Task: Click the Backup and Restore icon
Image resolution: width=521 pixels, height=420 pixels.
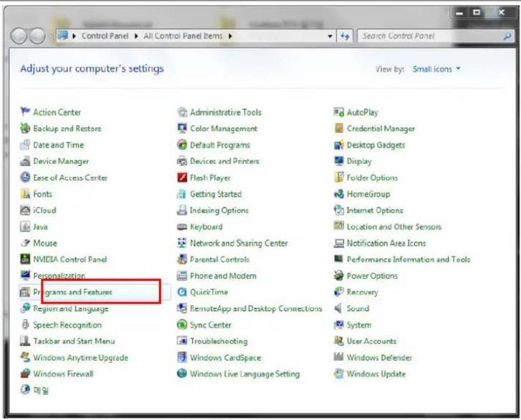Action: [25, 128]
